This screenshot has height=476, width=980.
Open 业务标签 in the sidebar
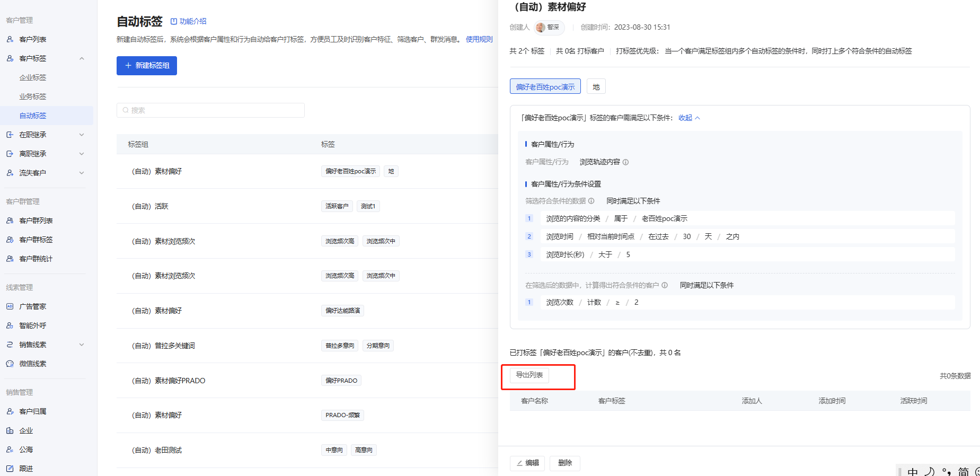33,96
